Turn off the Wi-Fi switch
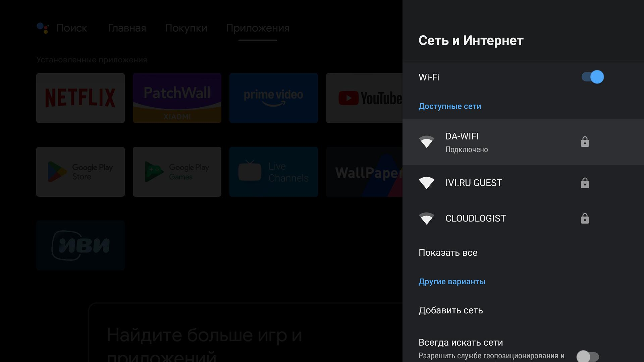Screen dimensions: 644x362 (592, 77)
